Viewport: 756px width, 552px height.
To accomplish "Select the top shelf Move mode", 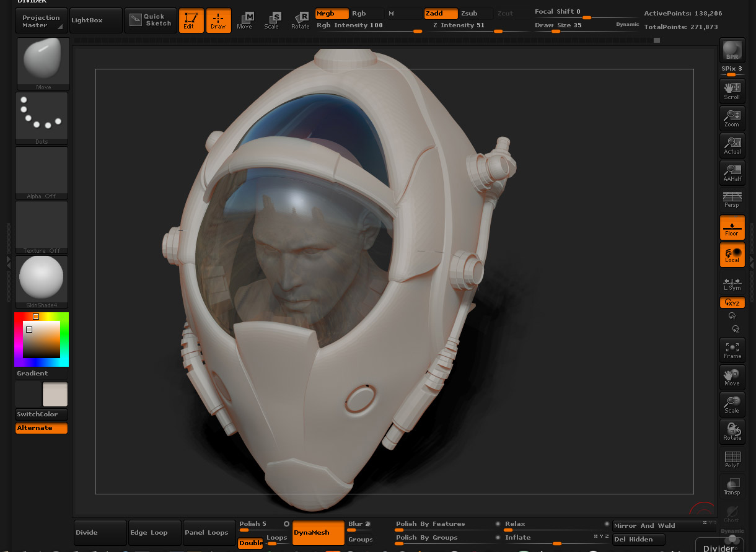I will [x=245, y=20].
